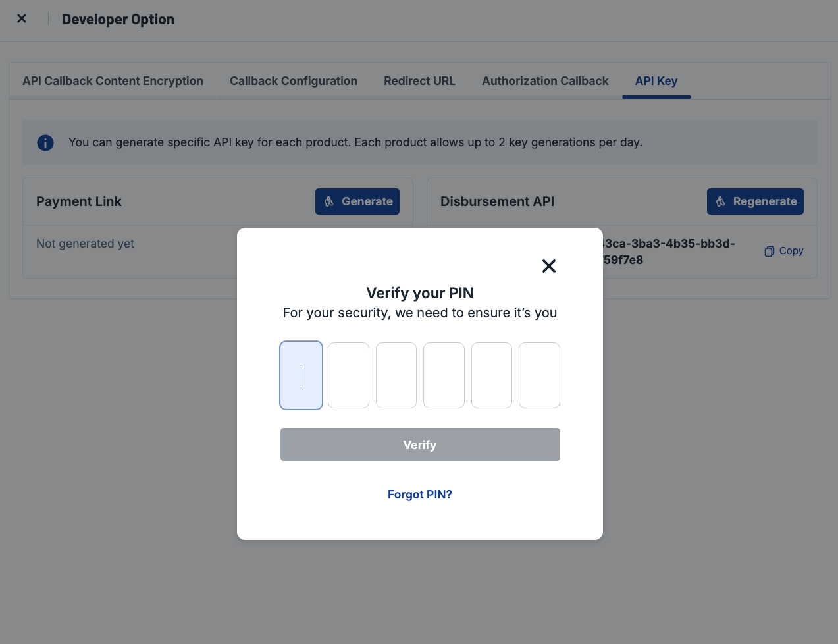The width and height of the screenshot is (838, 644).
Task: Click the sixth PIN digit box
Action: click(x=539, y=375)
